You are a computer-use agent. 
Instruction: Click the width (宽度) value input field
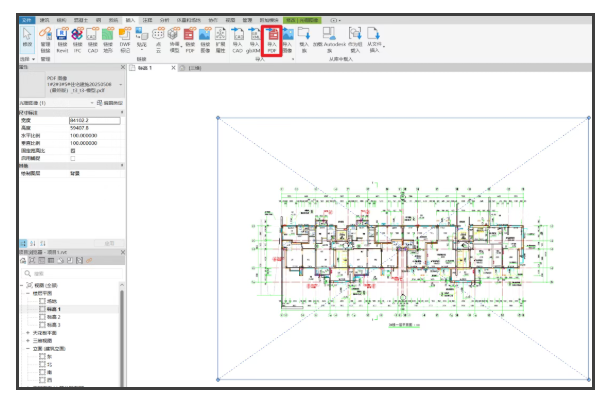coord(95,120)
